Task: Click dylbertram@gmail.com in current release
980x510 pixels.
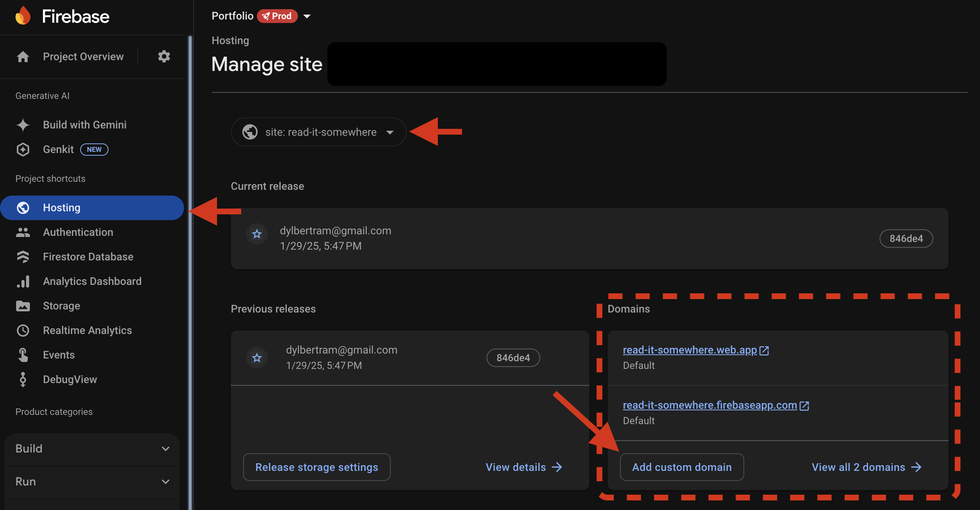Action: click(x=335, y=230)
